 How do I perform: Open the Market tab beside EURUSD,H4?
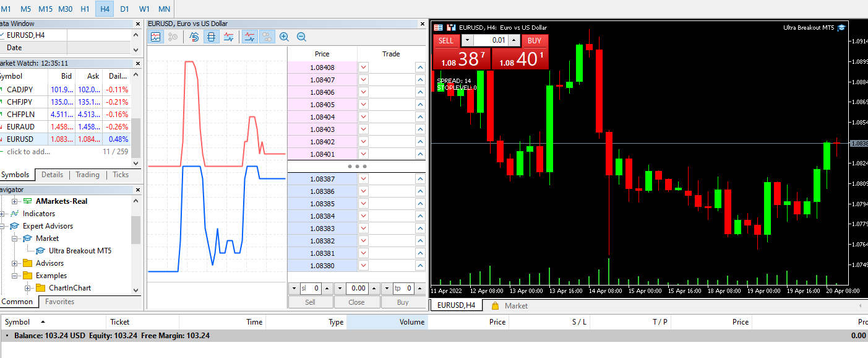(509, 305)
